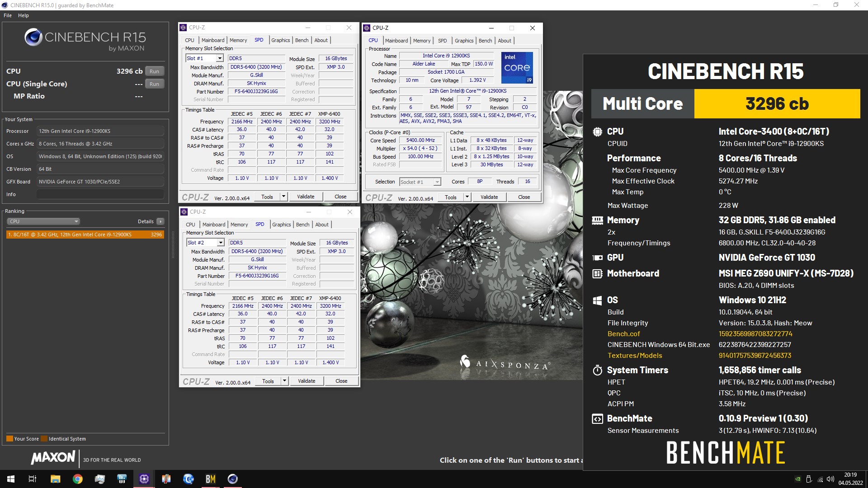
Task: Click the Textures/Models label in BenchMate
Action: (635, 356)
